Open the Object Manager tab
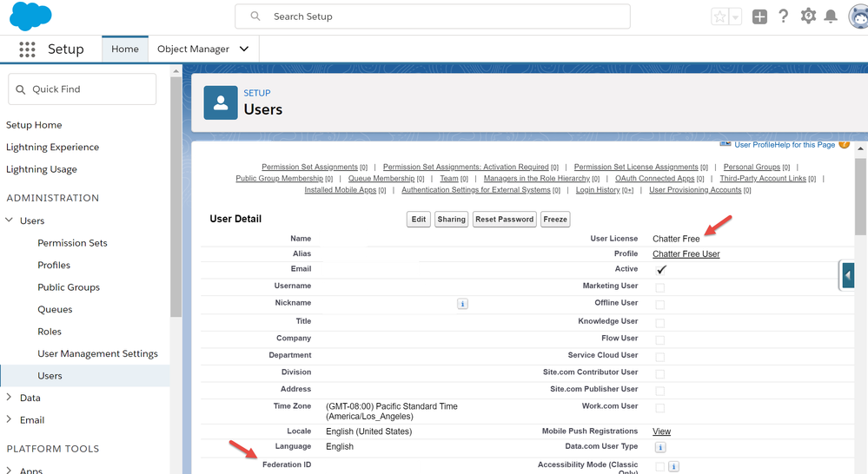Screen dimensions: 868x474 (x=193, y=49)
